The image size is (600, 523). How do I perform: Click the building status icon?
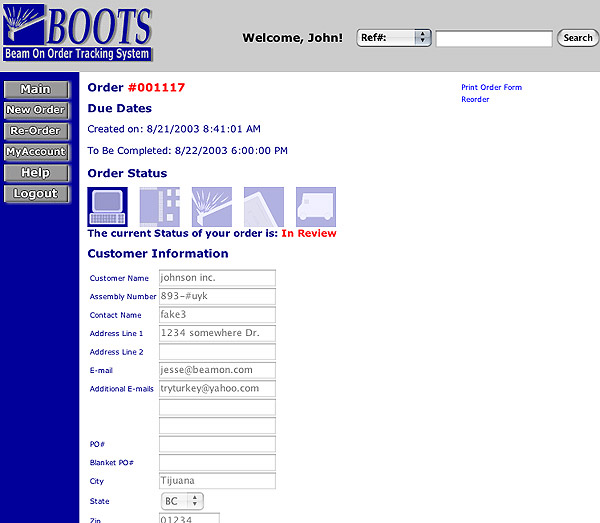pyautogui.click(x=160, y=207)
